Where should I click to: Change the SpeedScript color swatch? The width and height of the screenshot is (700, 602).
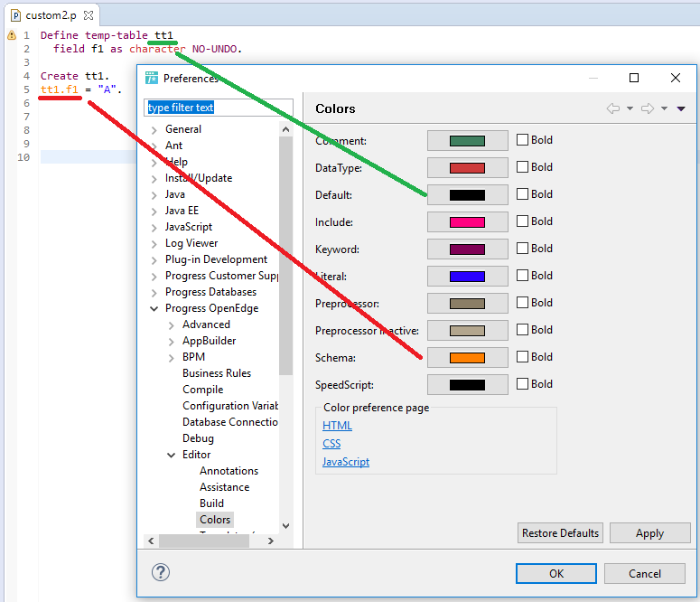point(467,385)
